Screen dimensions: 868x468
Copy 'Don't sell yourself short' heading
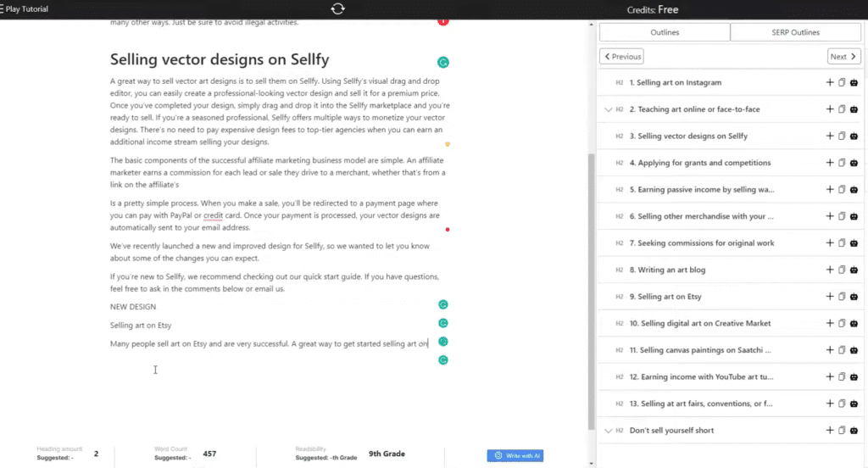[x=842, y=431]
